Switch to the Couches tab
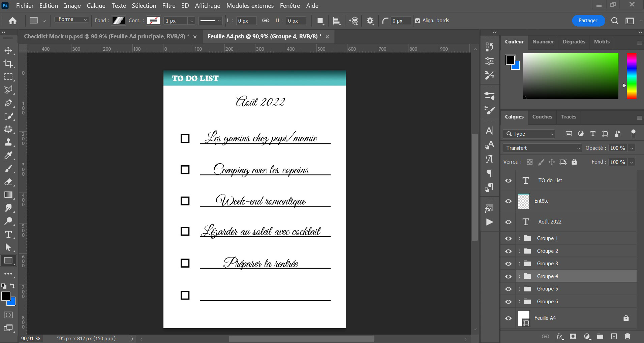Image resolution: width=644 pixels, height=343 pixels. 542,117
